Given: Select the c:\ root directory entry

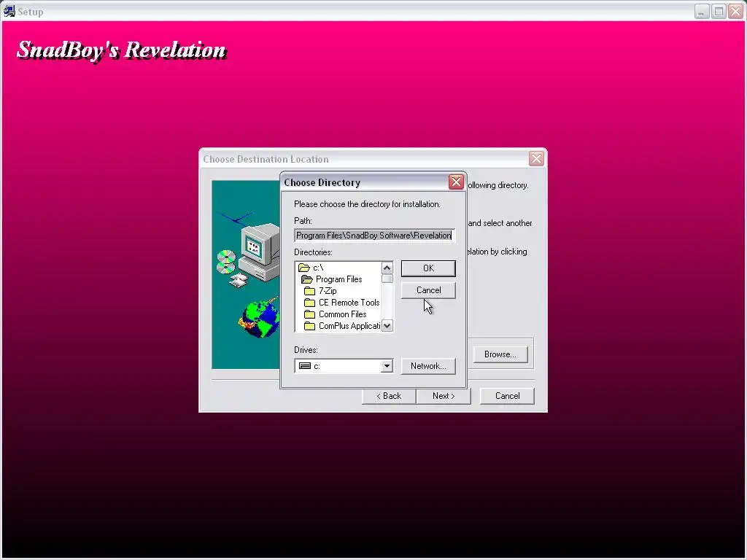Looking at the screenshot, I should 338,268.
